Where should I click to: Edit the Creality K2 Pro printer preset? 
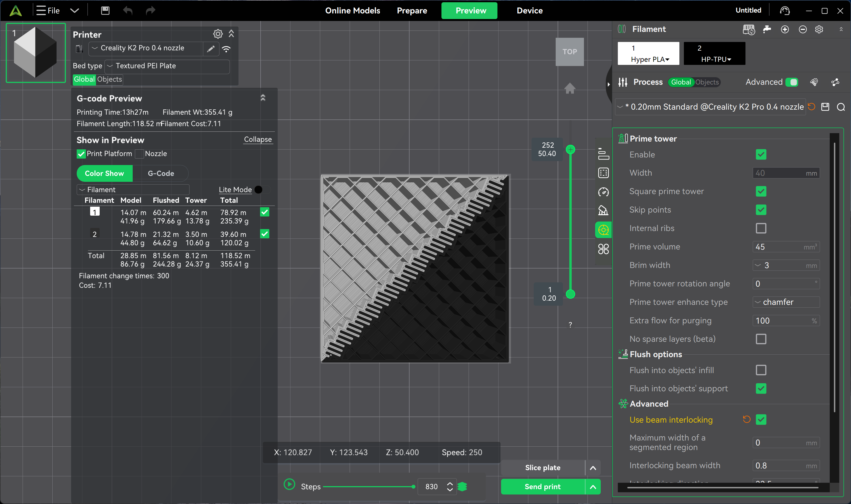211,49
